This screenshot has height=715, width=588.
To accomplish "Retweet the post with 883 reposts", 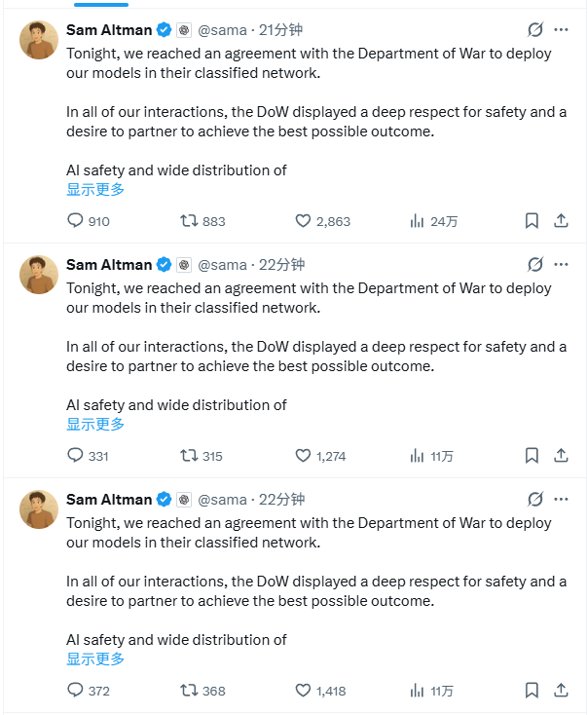I will click(190, 221).
